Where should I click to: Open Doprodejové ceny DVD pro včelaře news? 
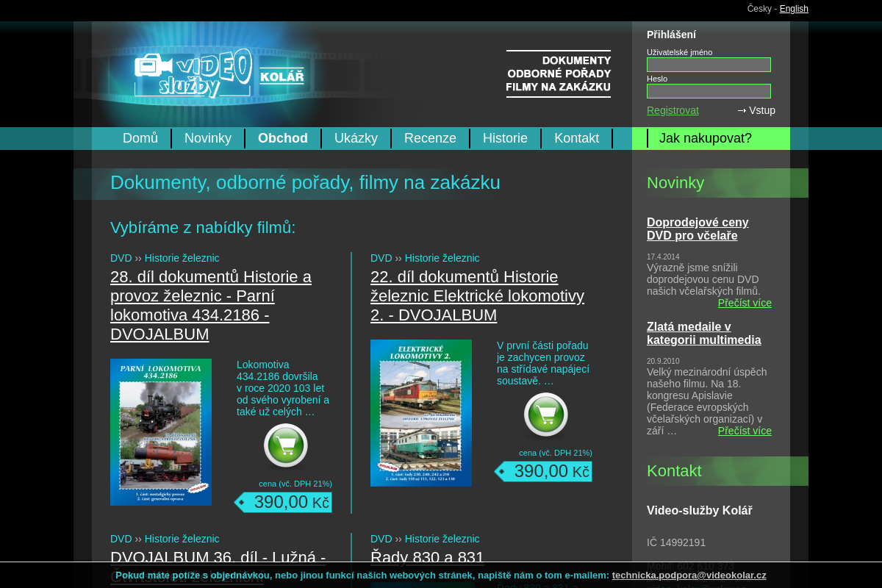pos(698,229)
